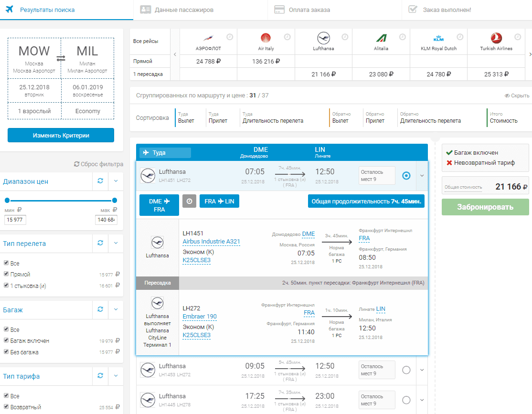This screenshot has height=414, width=532.
Task: Collapse the fare type filter section
Action: click(x=116, y=376)
